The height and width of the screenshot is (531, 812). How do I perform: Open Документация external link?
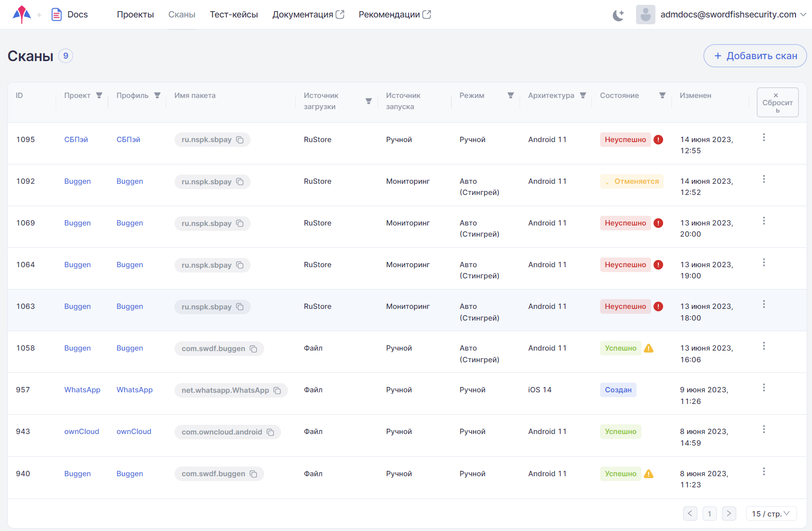pyautogui.click(x=308, y=15)
